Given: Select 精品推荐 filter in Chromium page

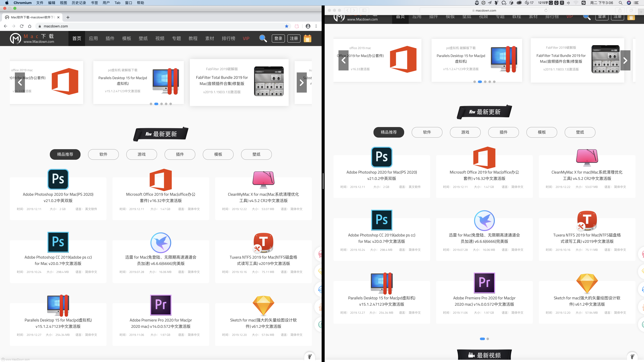Looking at the screenshot, I should 65,154.
